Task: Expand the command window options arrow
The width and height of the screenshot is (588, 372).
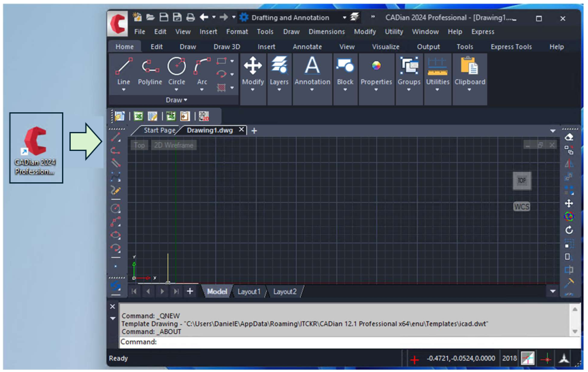Action: click(x=112, y=318)
